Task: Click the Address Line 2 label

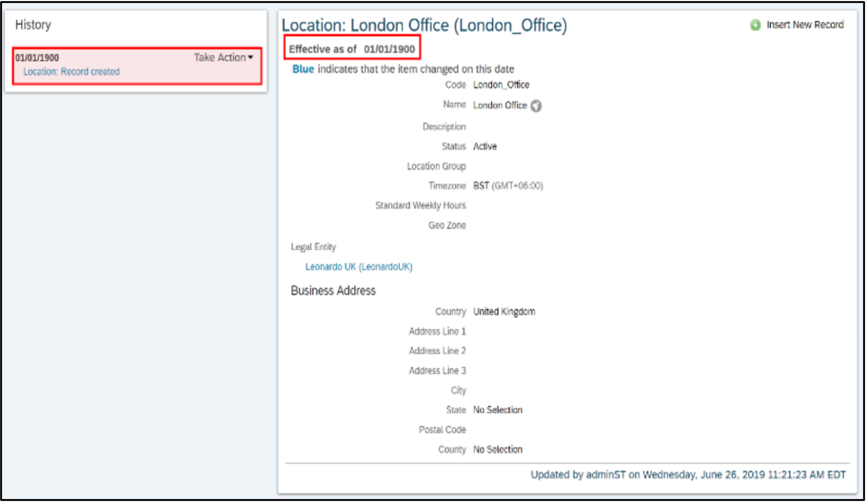Action: pos(437,351)
